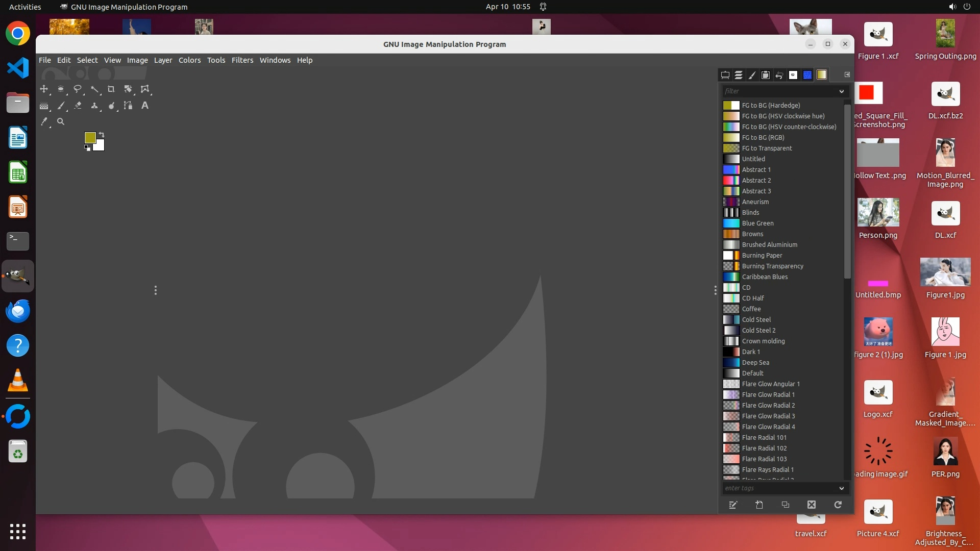The width and height of the screenshot is (980, 551).
Task: Select the Zoom magnifier tool
Action: click(61, 121)
